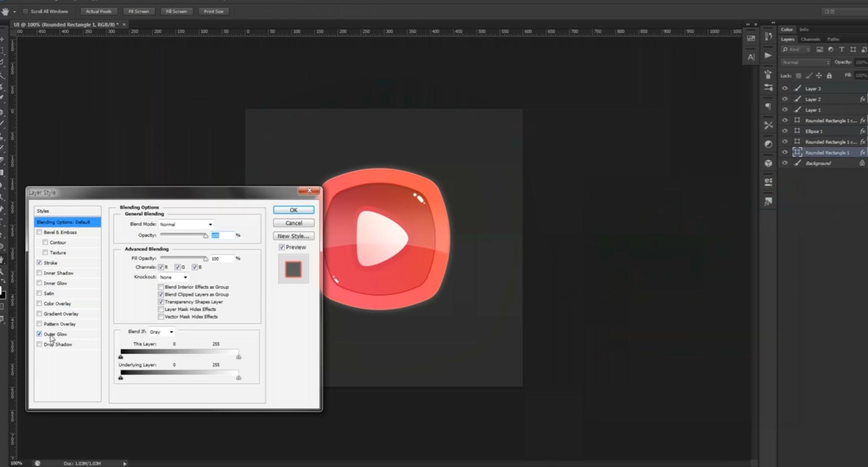Image resolution: width=868 pixels, height=467 pixels.
Task: Enable the Gradient Overlay checkbox
Action: [39, 314]
